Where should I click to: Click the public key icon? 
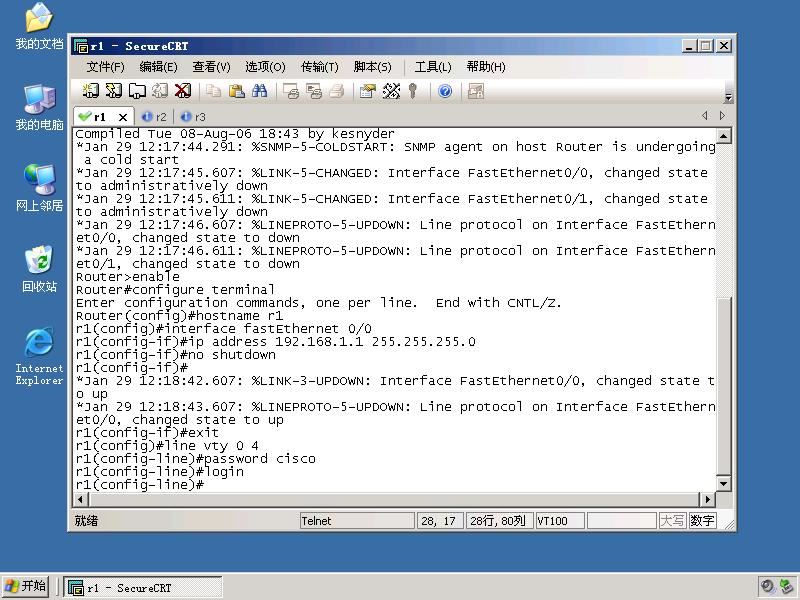click(x=413, y=91)
